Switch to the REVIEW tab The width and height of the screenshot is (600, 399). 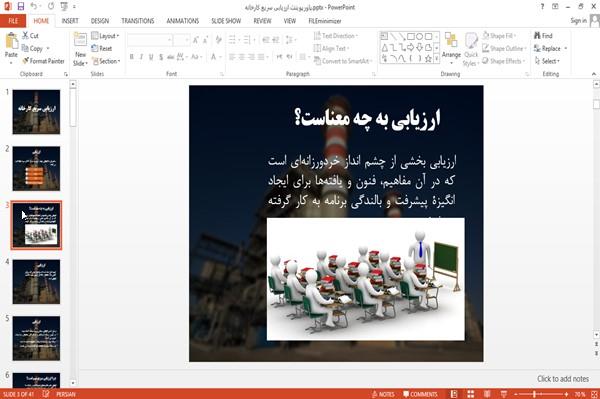[x=262, y=21]
